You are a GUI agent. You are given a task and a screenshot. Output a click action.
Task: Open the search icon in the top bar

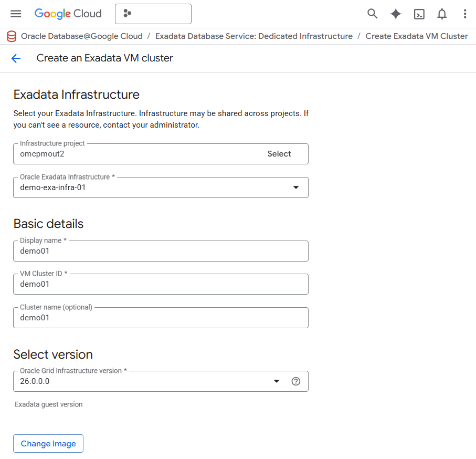(x=372, y=14)
